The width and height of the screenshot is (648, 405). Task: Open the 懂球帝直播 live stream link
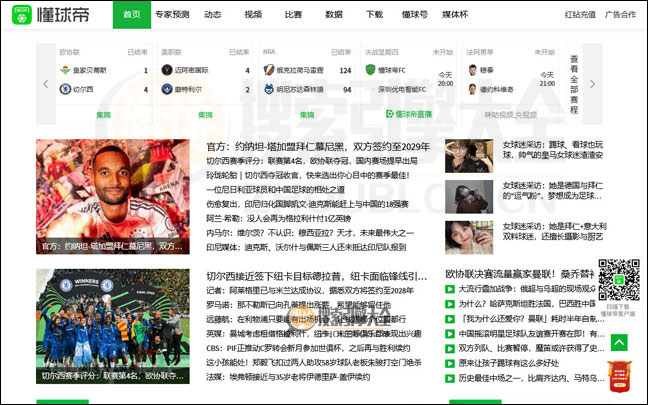pyautogui.click(x=409, y=114)
